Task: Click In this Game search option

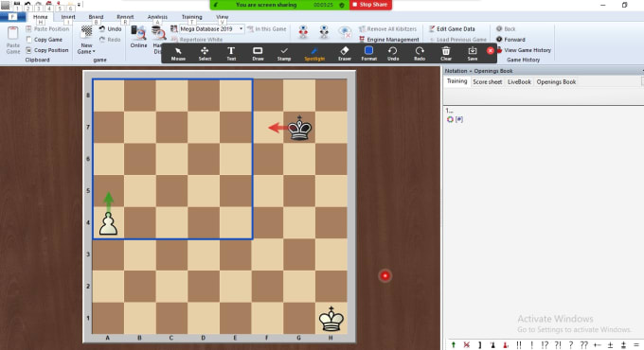Action: click(x=267, y=28)
